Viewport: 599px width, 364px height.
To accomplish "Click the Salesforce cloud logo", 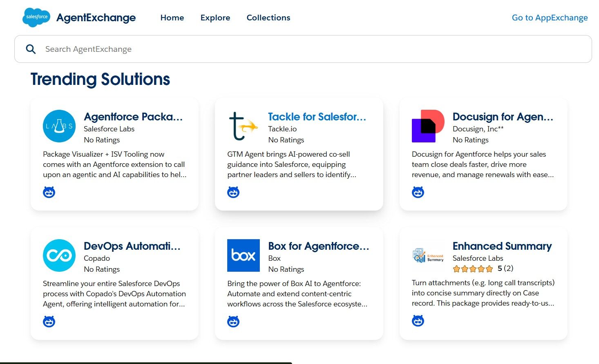I will [36, 17].
